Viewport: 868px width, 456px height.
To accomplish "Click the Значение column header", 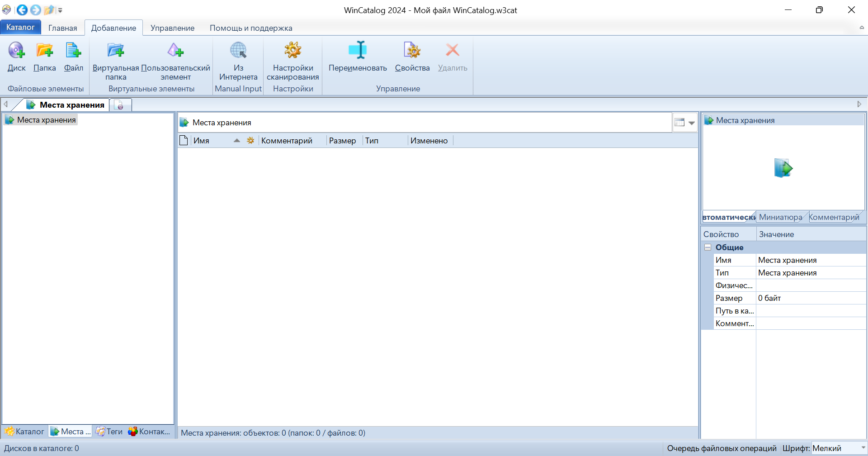I will [811, 234].
